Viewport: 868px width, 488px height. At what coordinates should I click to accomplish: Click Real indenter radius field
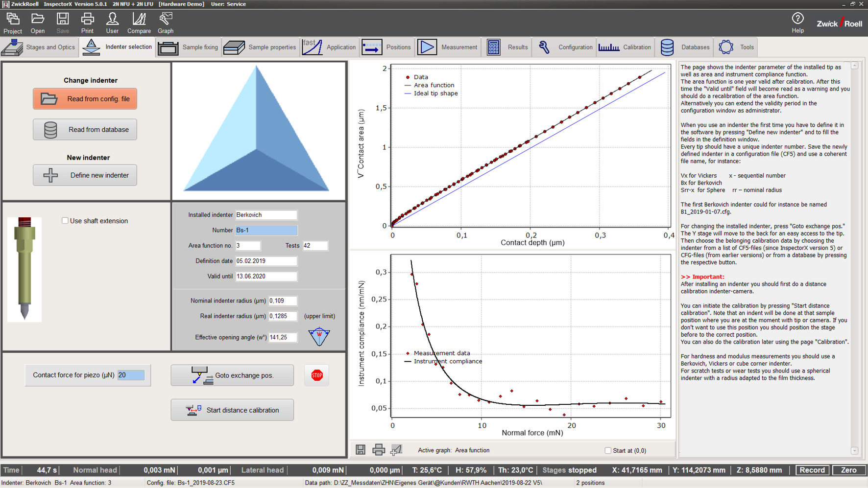tap(283, 316)
